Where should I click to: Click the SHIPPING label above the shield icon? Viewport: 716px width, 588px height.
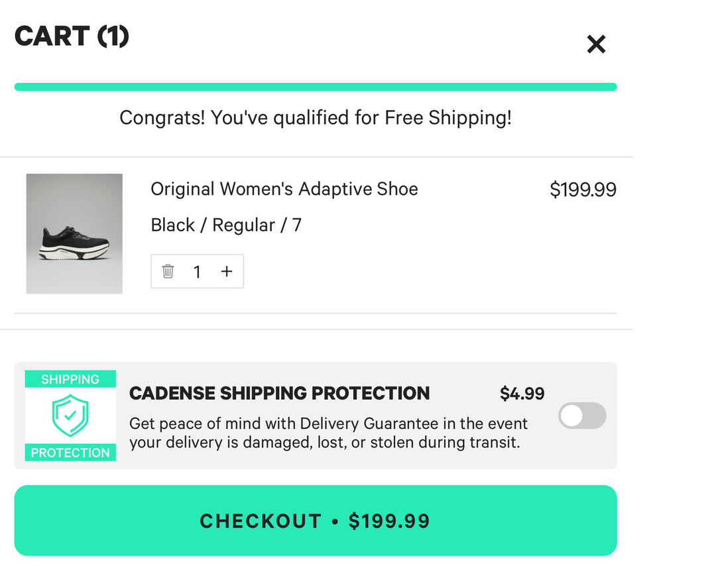70,379
